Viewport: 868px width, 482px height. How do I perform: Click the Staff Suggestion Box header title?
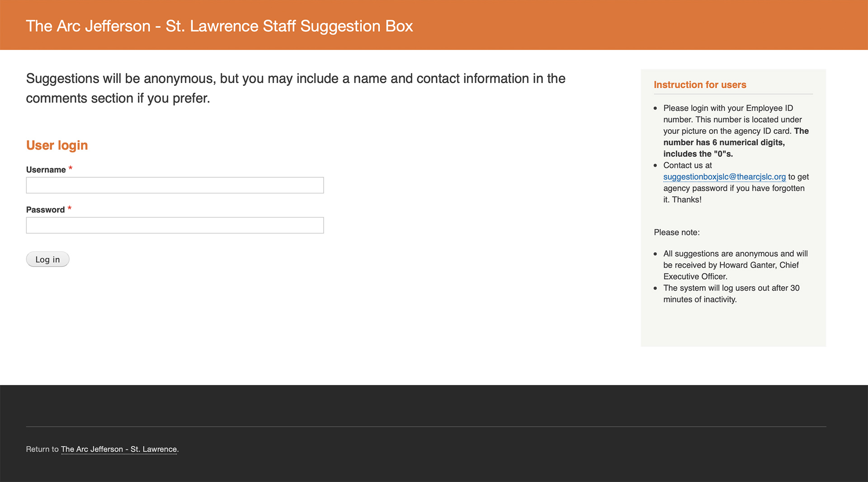pos(219,26)
